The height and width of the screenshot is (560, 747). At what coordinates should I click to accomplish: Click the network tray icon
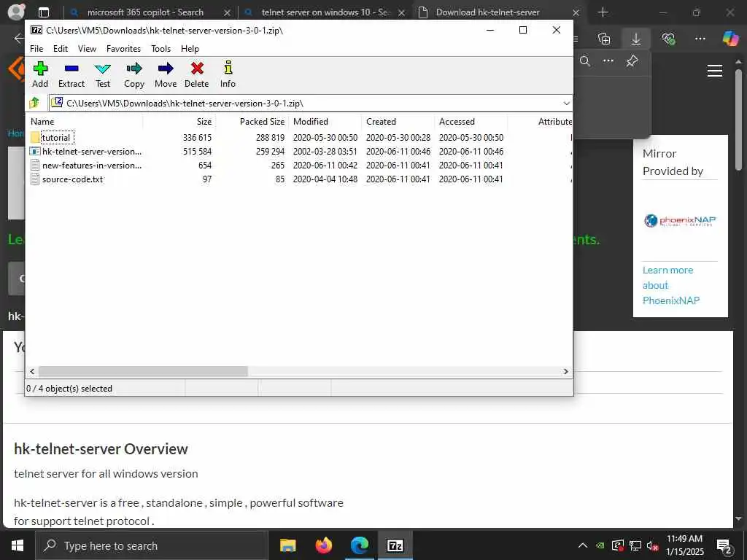635,545
